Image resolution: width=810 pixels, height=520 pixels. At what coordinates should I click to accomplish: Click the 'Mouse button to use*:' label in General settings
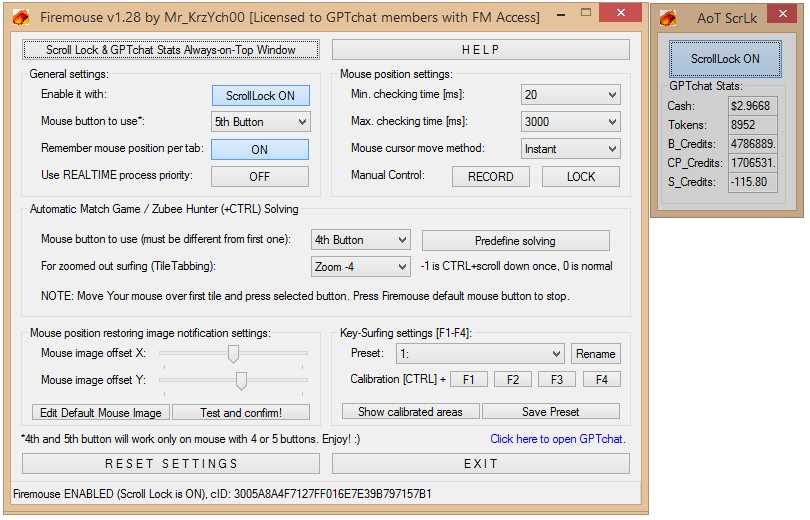pos(93,121)
